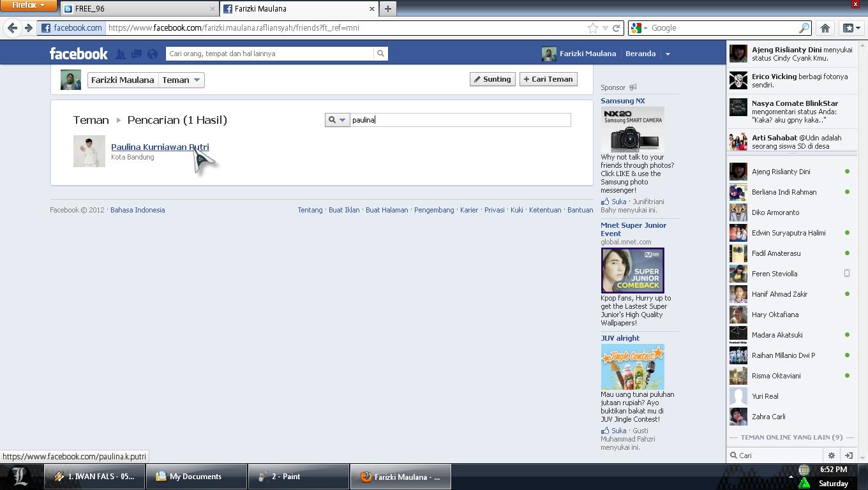Expand the Teman section dropdown
The width and height of the screenshot is (868, 490).
[x=181, y=80]
